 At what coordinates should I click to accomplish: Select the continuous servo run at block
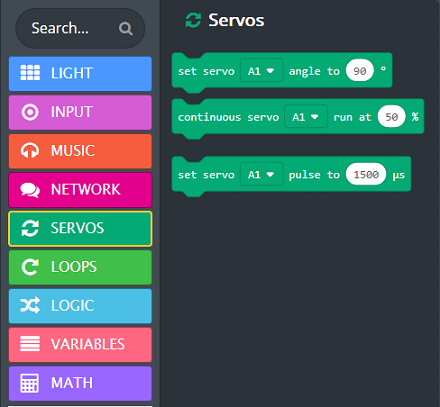[x=298, y=117]
